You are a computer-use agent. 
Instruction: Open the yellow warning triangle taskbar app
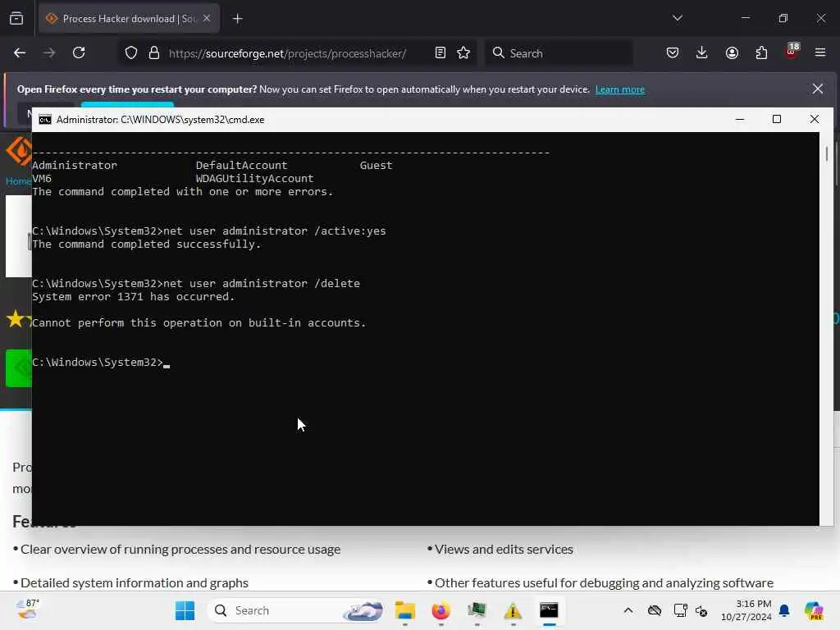pyautogui.click(x=513, y=610)
